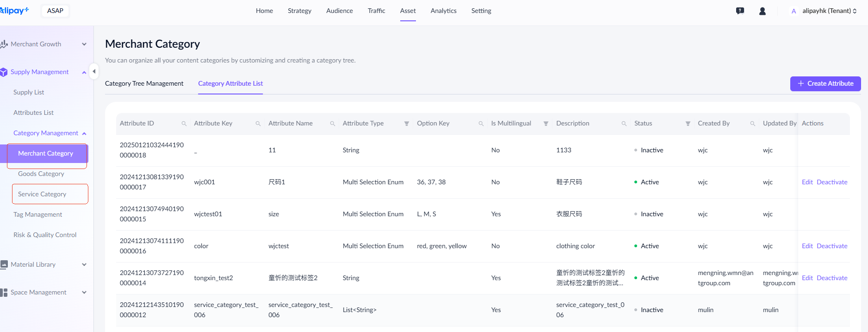Deactivate the wjc001 attribute
Viewport: 868px width, 332px height.
pyautogui.click(x=832, y=182)
